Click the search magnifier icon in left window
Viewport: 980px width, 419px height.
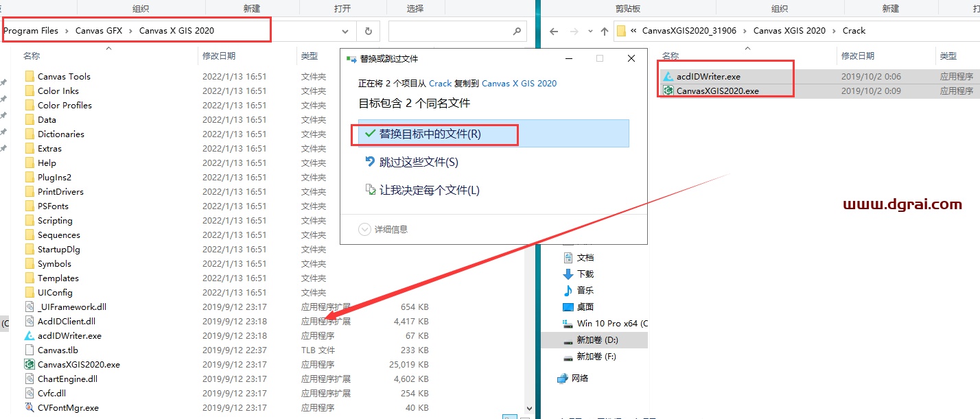(517, 32)
